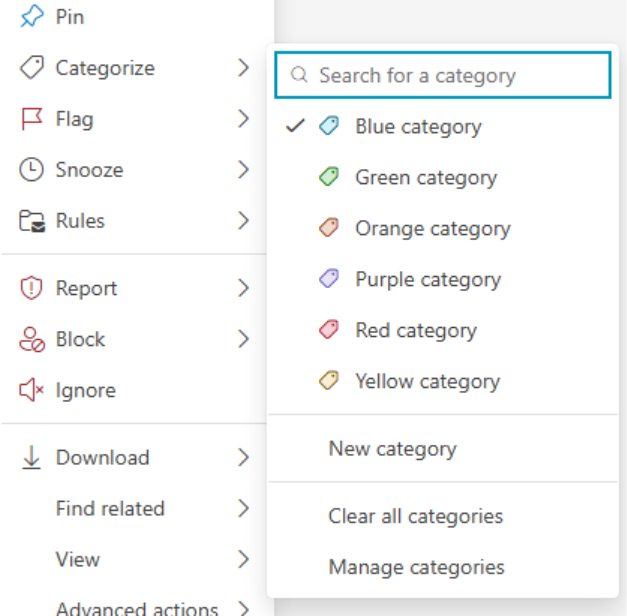627x616 pixels.
Task: Click the red Flag icon
Action: (32, 119)
